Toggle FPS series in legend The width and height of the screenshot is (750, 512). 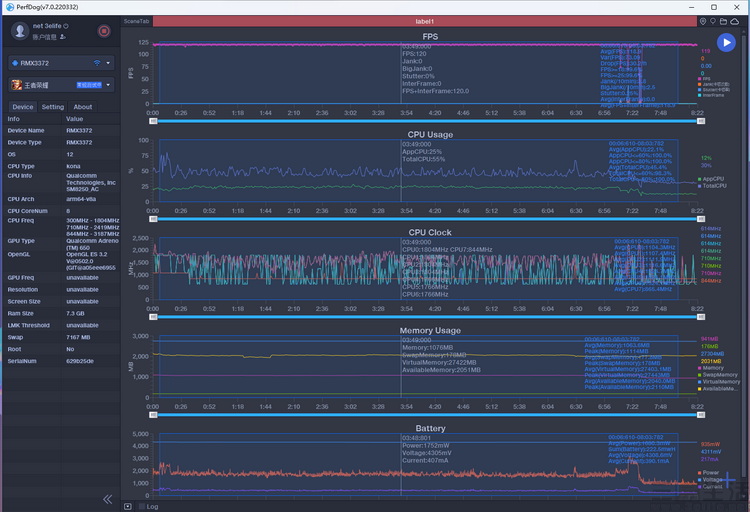click(704, 78)
